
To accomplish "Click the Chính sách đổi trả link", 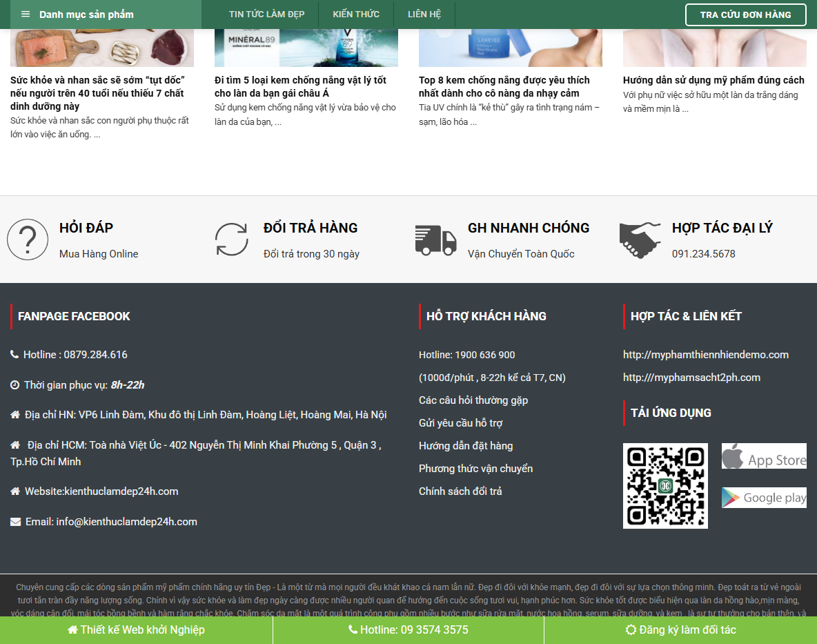I will click(x=460, y=491).
